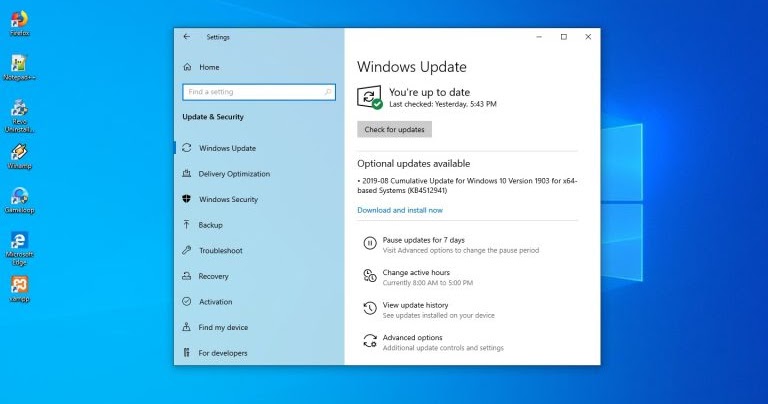Click Additional update controls and settings text
768x404 pixels.
pyautogui.click(x=443, y=348)
